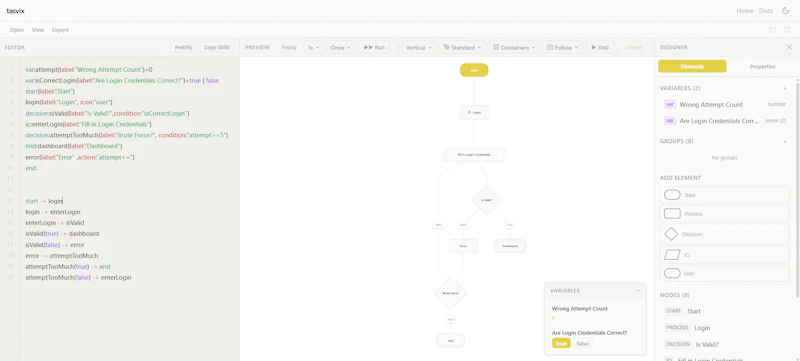Viewport: 800px width, 361px height.
Task: Select the Brute Force? decision diamond
Action: [451, 293]
